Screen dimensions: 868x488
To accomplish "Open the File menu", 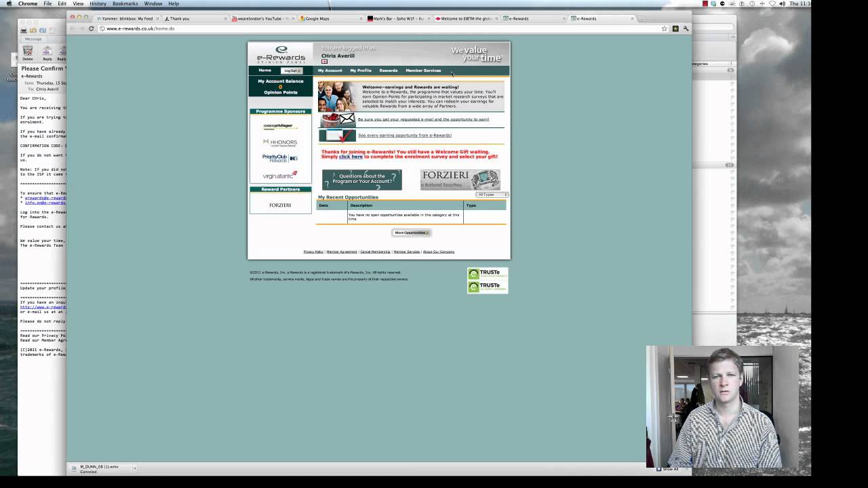I will [x=47, y=3].
